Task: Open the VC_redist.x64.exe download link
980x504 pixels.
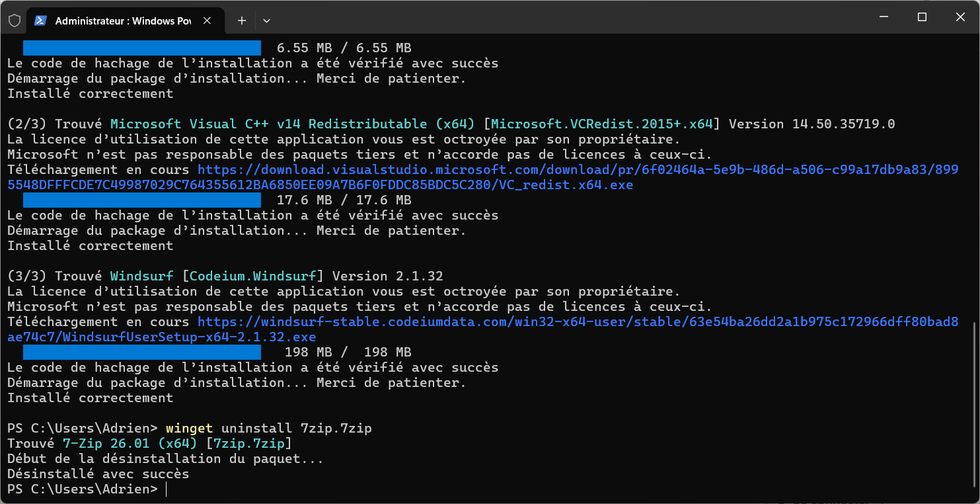Action: (x=483, y=177)
